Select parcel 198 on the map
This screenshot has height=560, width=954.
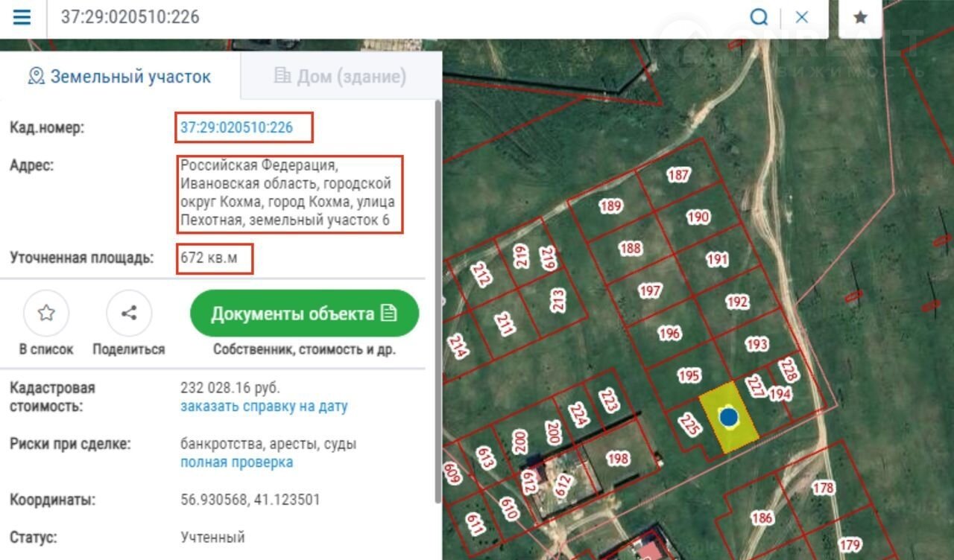tap(617, 459)
